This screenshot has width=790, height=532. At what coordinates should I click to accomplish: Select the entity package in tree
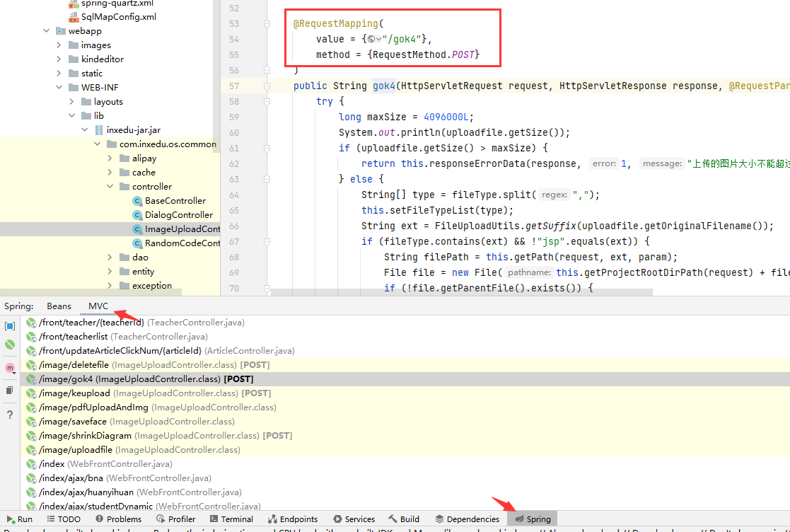coord(143,272)
